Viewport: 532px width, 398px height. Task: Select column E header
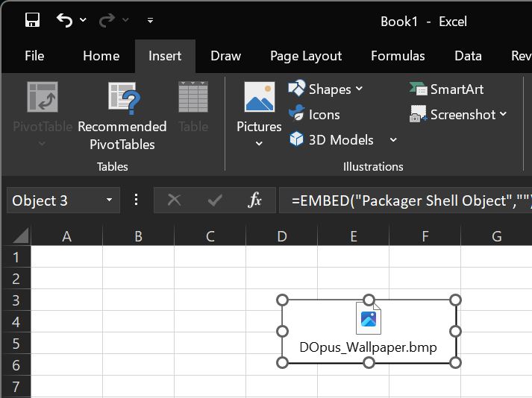click(353, 236)
